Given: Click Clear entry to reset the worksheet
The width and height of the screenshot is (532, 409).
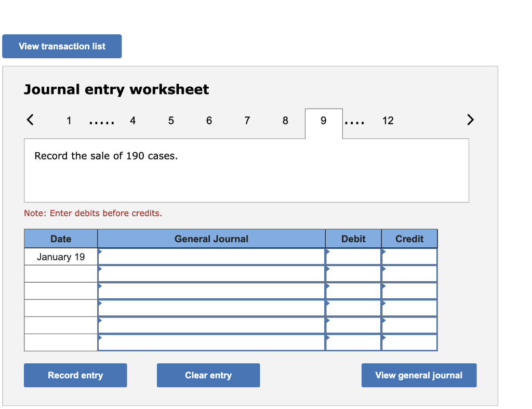Looking at the screenshot, I should click(x=208, y=375).
